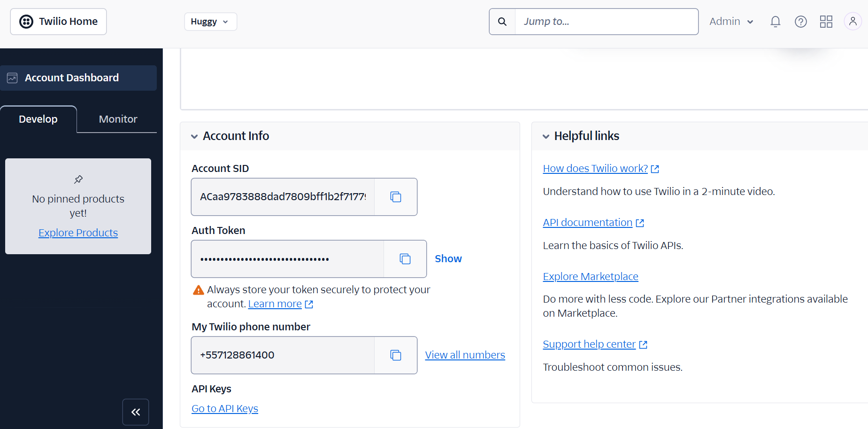The image size is (868, 429).
Task: Click the My Twilio phone number label
Action: click(251, 327)
